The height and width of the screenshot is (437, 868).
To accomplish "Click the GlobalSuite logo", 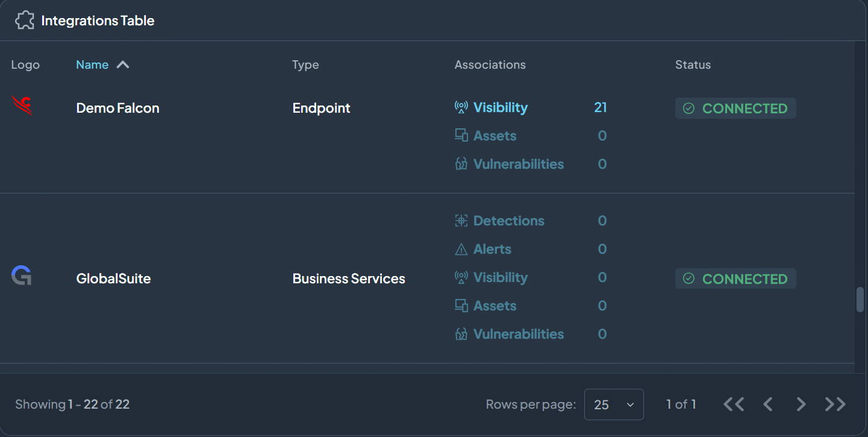I will pos(20,275).
